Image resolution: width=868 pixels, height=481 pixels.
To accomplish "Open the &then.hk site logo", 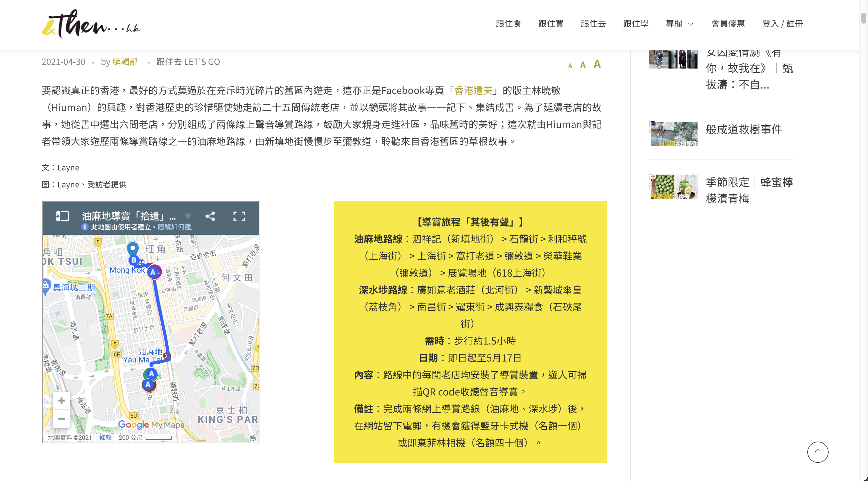I will (91, 24).
